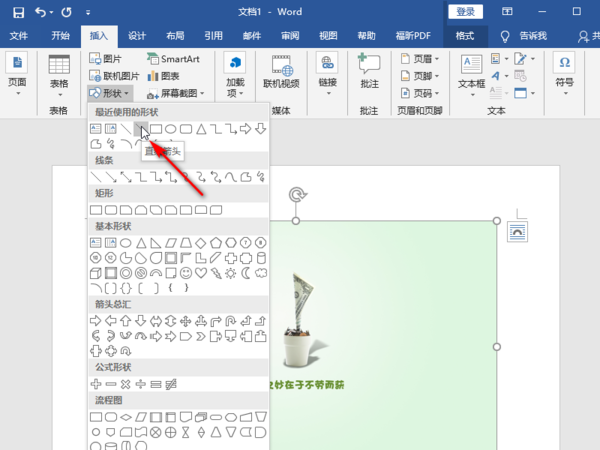
Task: Select the pentagon in 基本形状
Action: 216,243
